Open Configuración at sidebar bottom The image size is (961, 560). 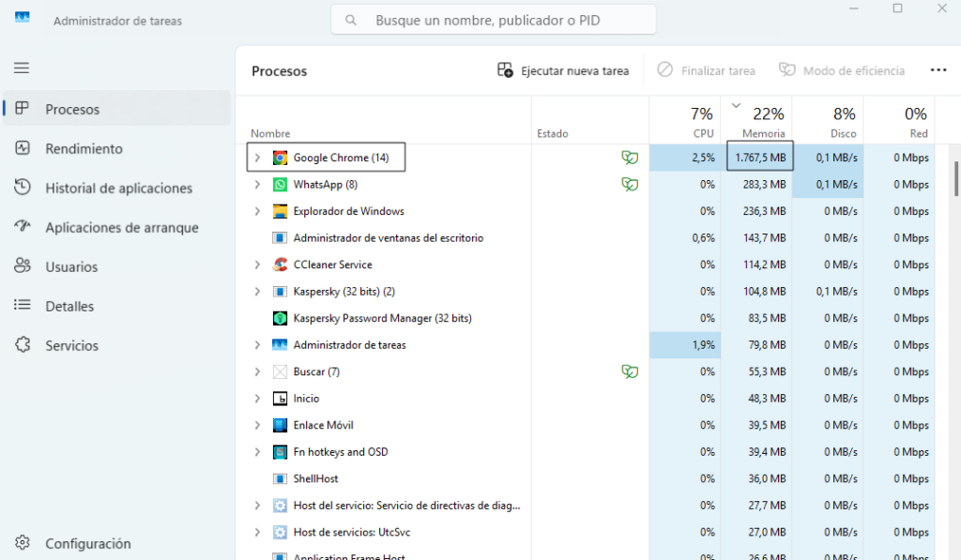(x=117, y=543)
